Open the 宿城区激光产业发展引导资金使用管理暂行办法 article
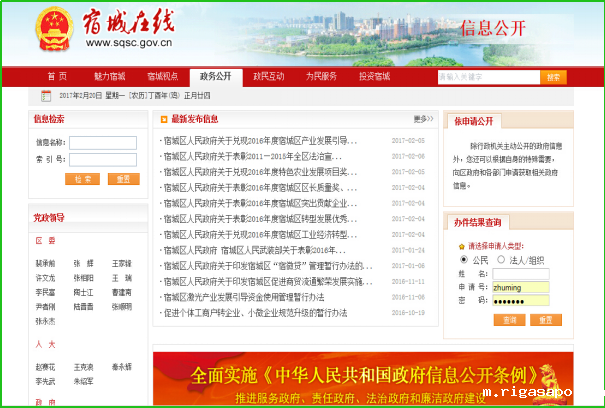This screenshot has width=605, height=408. 244,297
